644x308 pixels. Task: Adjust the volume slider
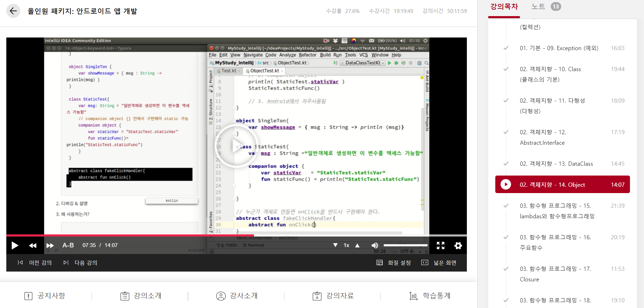[405, 245]
